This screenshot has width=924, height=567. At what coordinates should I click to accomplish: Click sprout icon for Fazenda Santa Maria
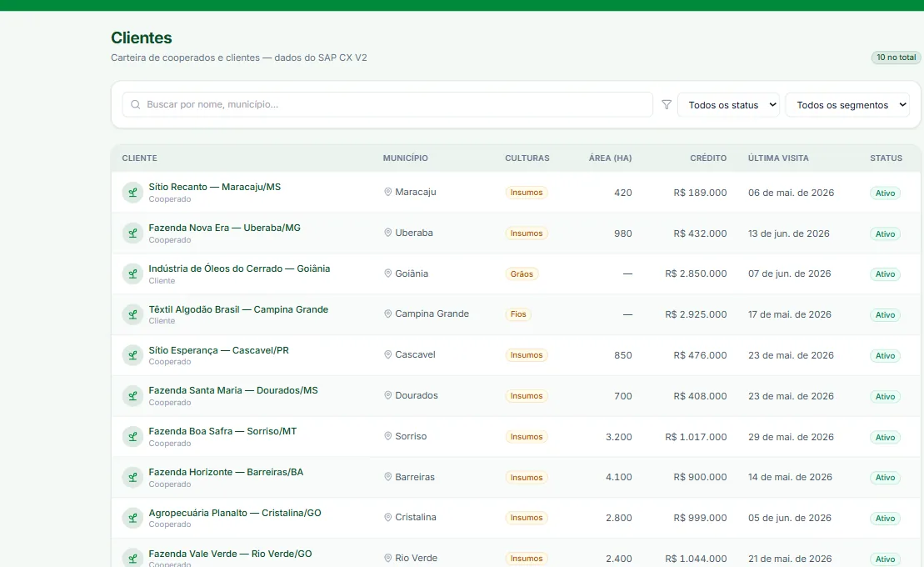click(x=132, y=396)
